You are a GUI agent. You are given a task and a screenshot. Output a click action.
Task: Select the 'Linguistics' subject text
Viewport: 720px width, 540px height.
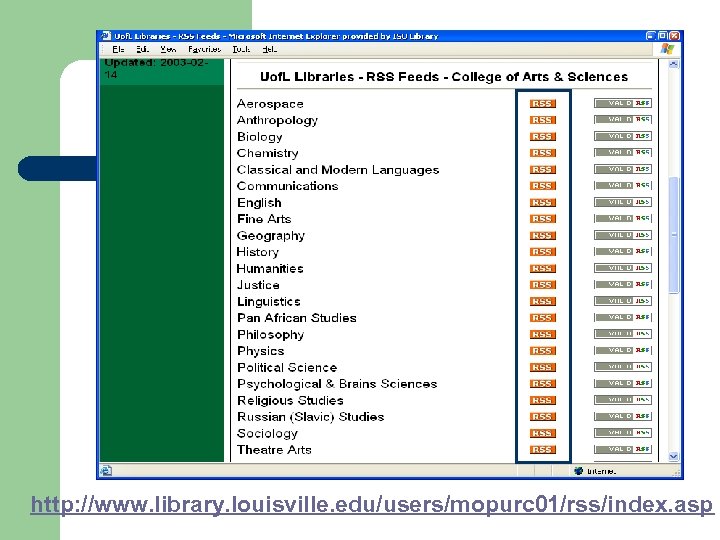point(269,302)
